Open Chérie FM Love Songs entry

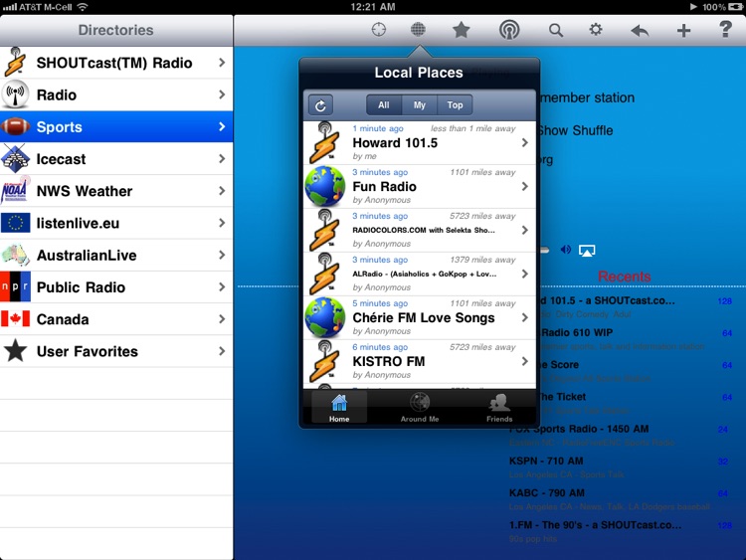pos(419,318)
